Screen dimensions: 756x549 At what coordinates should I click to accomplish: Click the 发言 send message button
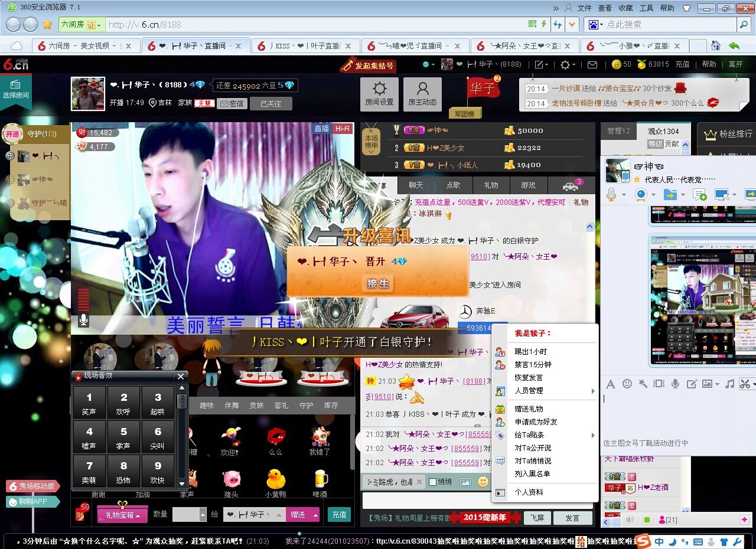573,518
